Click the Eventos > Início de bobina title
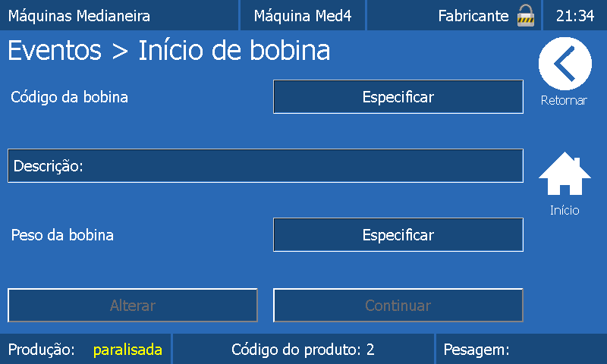This screenshot has width=607, height=364. [169, 51]
